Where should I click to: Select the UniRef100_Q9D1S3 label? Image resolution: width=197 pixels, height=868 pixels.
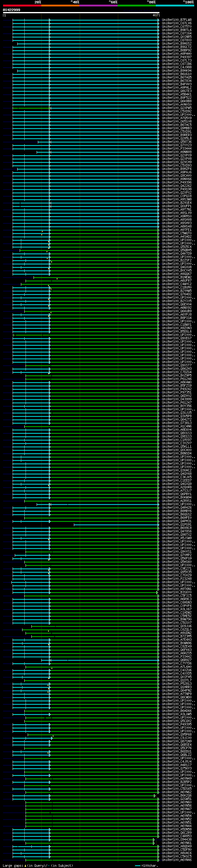click(177, 436)
